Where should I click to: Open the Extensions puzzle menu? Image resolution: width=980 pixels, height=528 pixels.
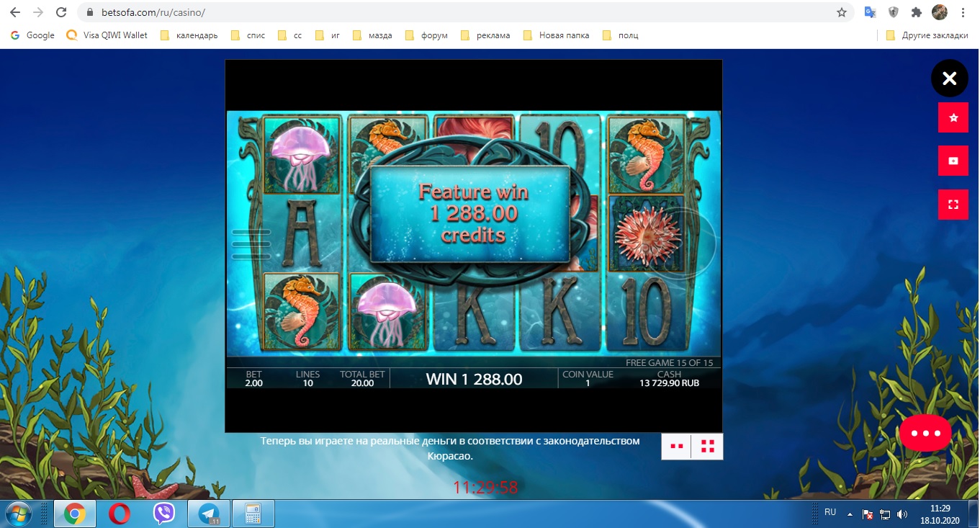(916, 12)
